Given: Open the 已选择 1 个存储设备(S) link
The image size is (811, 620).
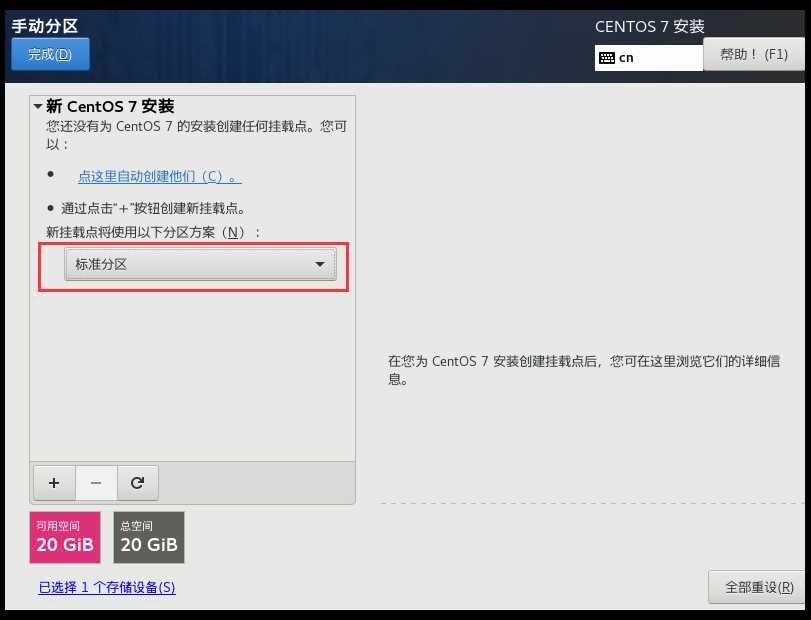Looking at the screenshot, I should (108, 587).
